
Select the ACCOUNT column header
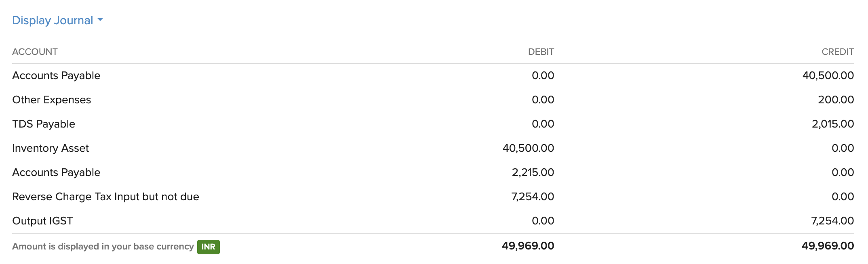click(35, 52)
